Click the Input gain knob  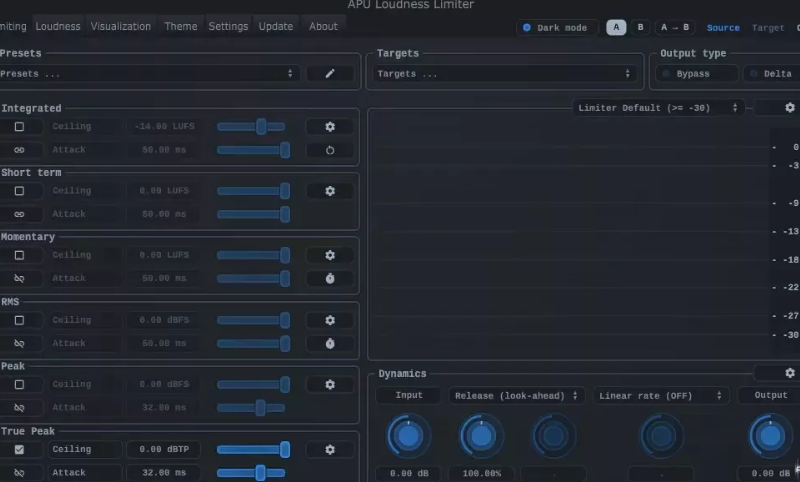click(x=408, y=436)
